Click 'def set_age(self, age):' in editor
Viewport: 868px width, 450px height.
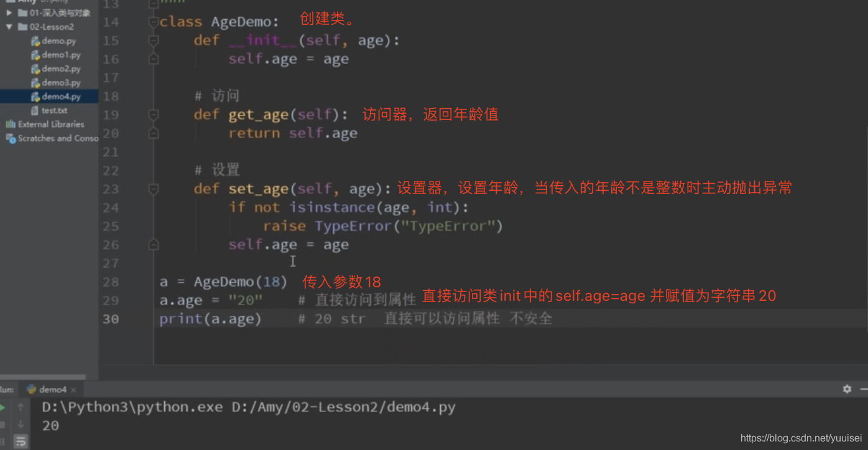tap(293, 188)
